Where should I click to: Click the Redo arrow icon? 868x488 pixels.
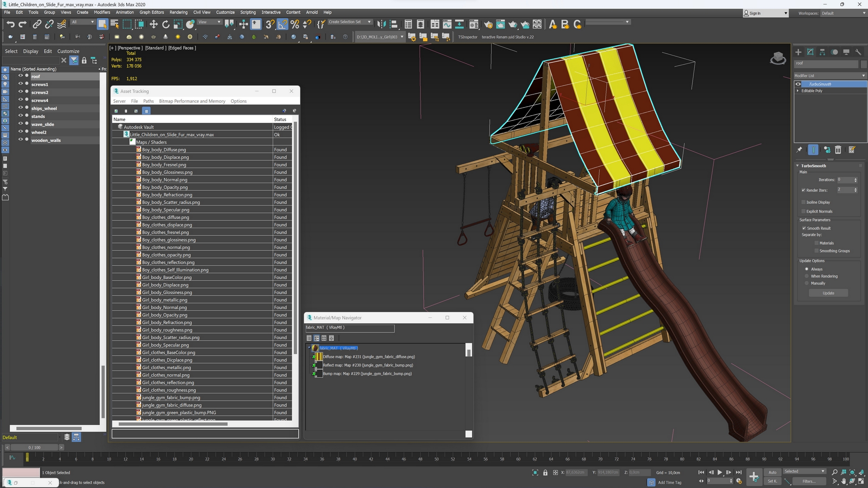click(x=23, y=24)
